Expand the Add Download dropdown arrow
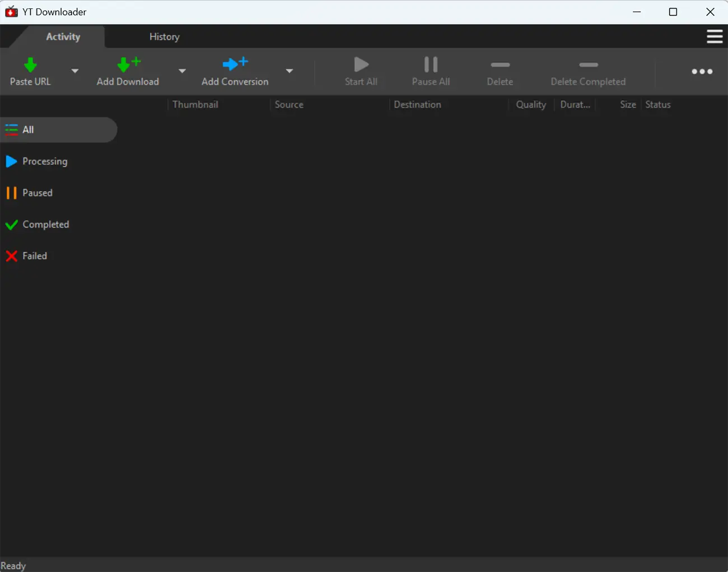Viewport: 728px width, 572px height. click(182, 71)
